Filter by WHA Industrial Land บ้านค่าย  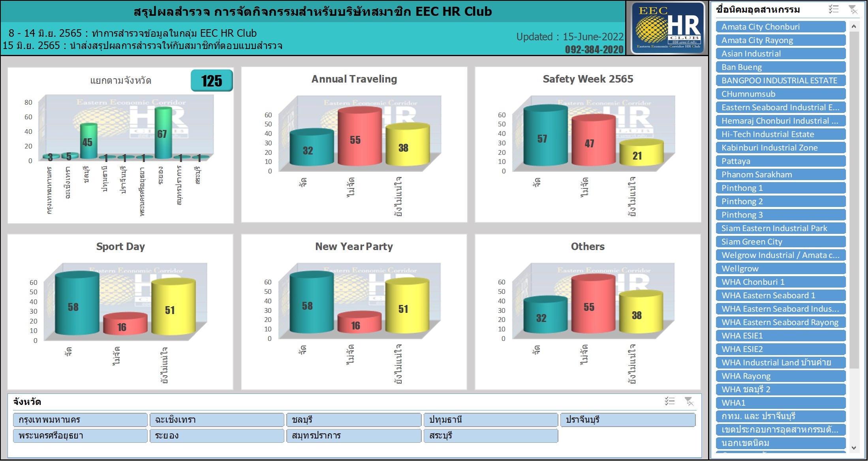(x=781, y=363)
